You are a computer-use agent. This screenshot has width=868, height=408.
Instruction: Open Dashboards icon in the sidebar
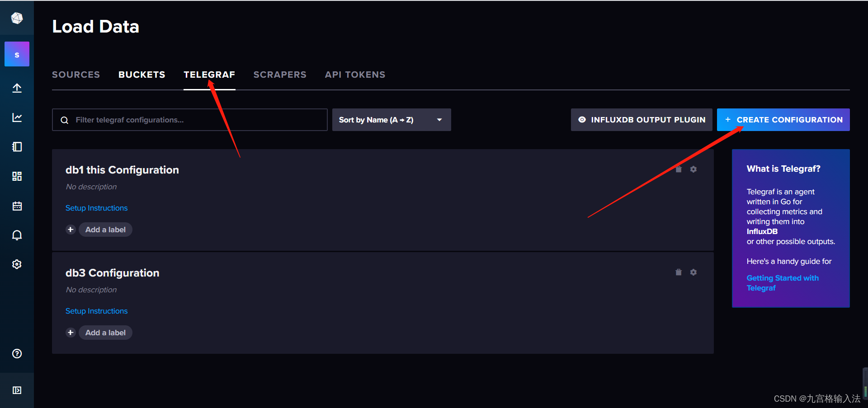17,176
